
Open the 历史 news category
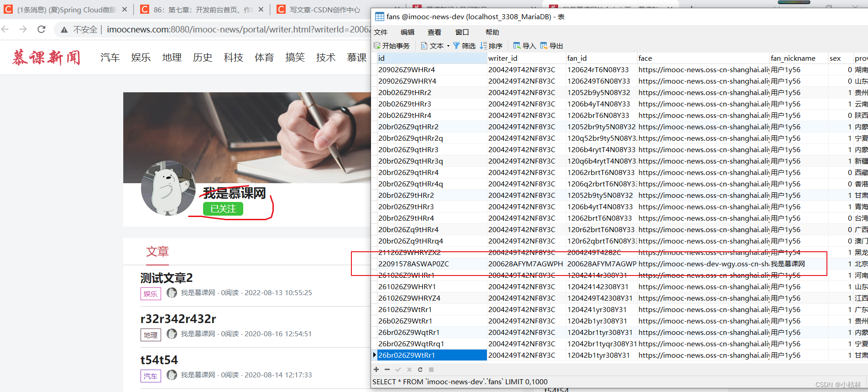click(203, 58)
